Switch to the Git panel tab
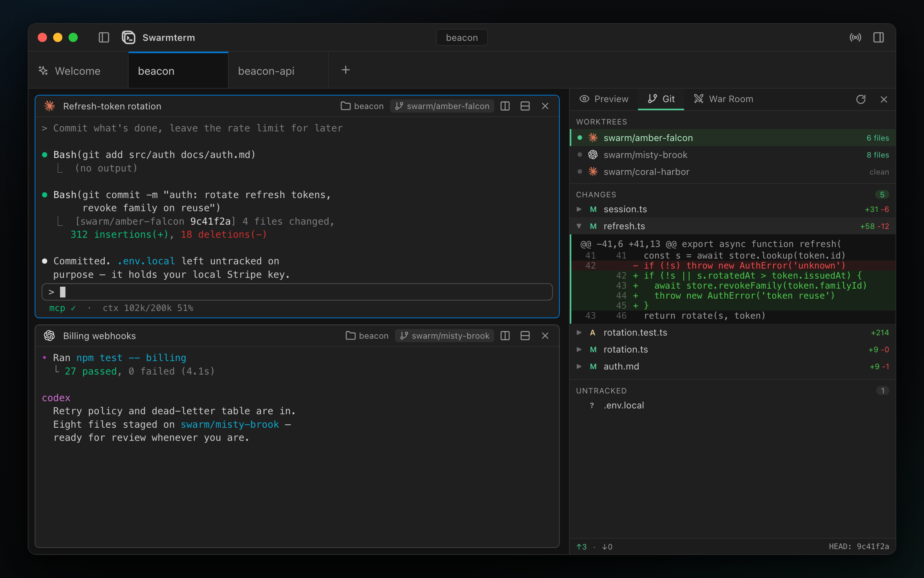The image size is (924, 578). (661, 99)
